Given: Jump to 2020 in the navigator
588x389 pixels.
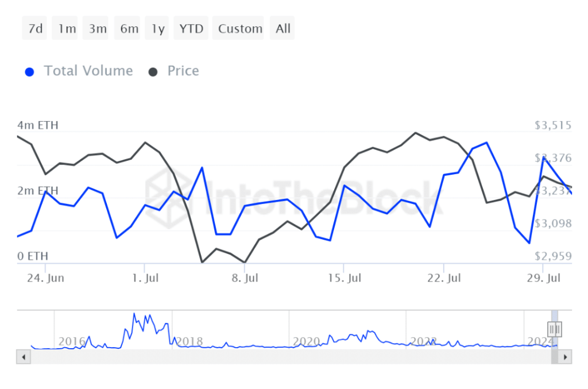Looking at the screenshot, I should coord(306,341).
